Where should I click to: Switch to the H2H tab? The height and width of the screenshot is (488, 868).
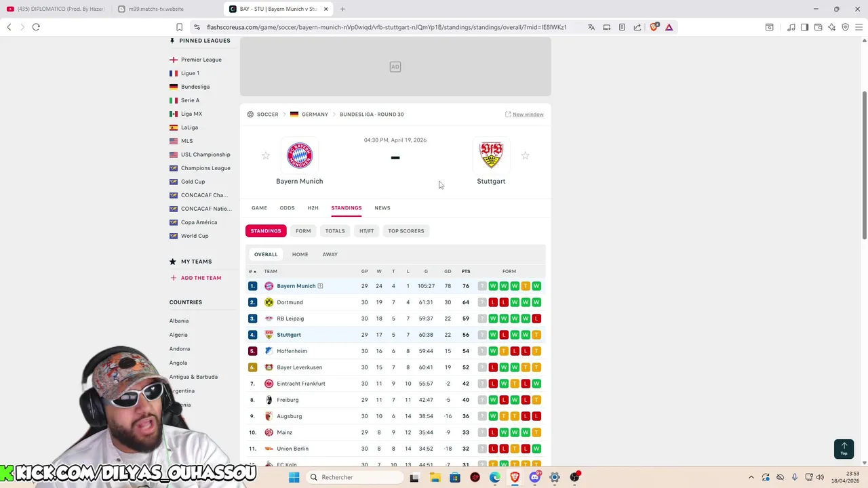coord(313,208)
